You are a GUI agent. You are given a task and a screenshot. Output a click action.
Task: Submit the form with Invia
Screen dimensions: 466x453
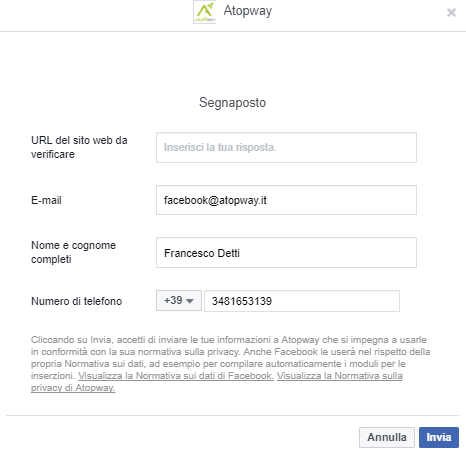tap(439, 437)
